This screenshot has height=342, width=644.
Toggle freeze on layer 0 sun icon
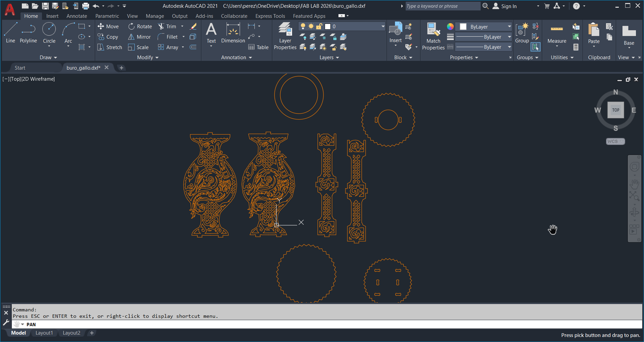(x=311, y=26)
